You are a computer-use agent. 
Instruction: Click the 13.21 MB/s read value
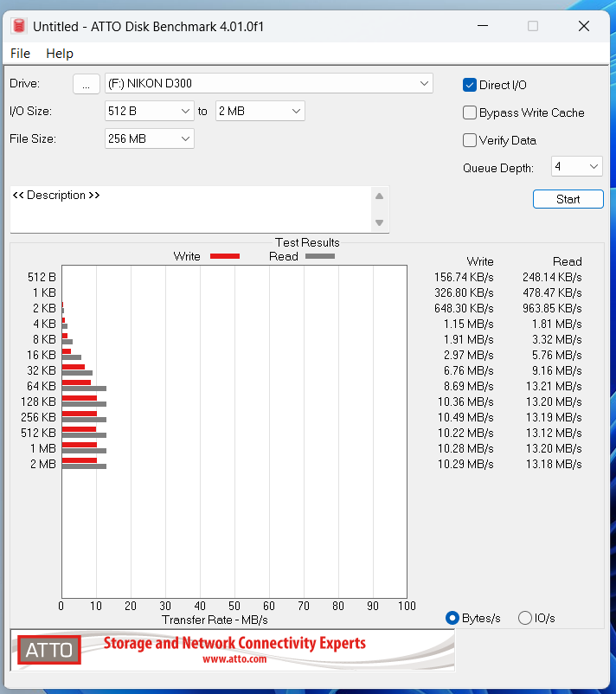tap(554, 387)
